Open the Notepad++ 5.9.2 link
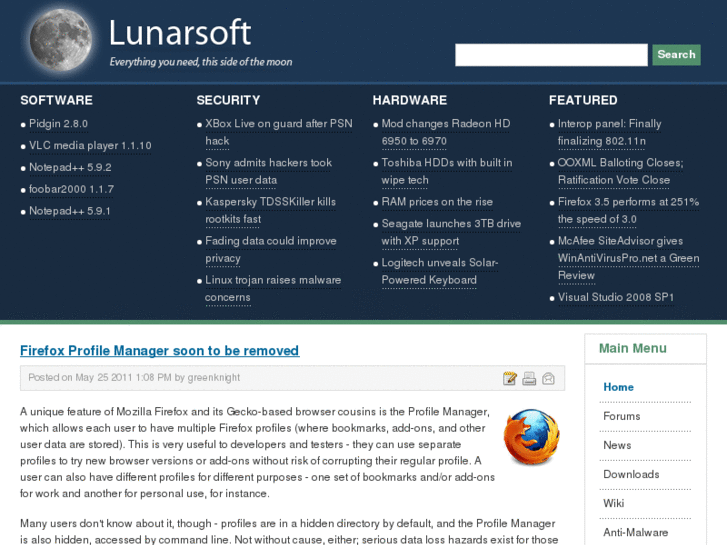Image resolution: width=727 pixels, height=545 pixels. tap(70, 167)
